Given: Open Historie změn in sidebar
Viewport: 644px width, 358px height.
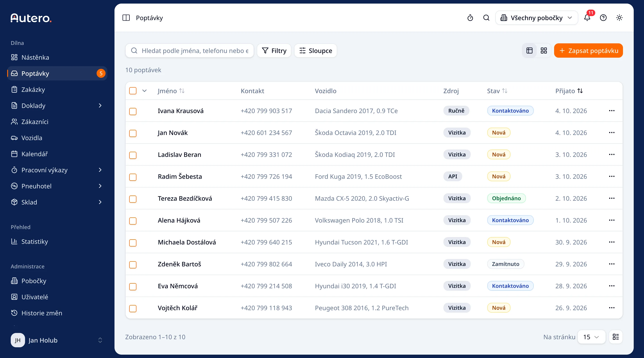Looking at the screenshot, I should pos(57,313).
